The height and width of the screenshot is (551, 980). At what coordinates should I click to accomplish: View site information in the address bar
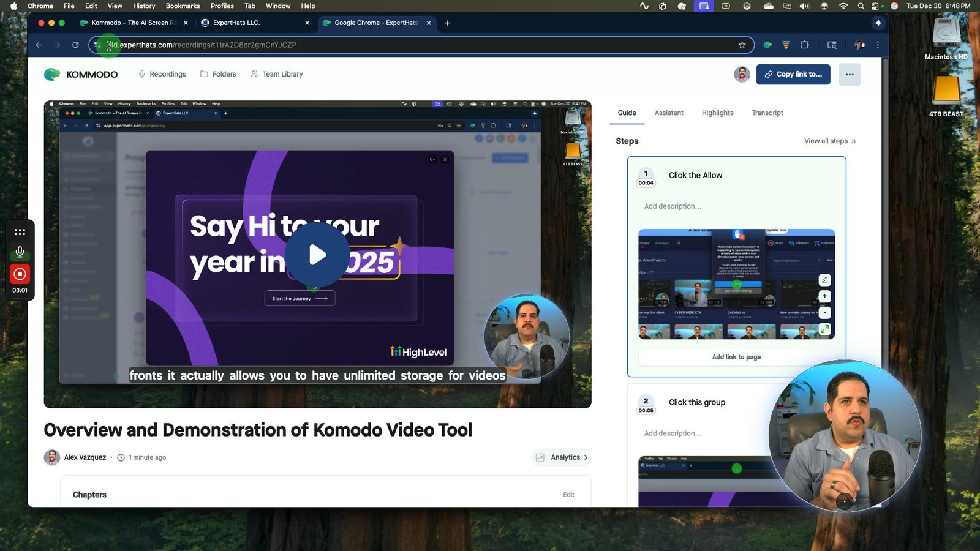pos(98,45)
